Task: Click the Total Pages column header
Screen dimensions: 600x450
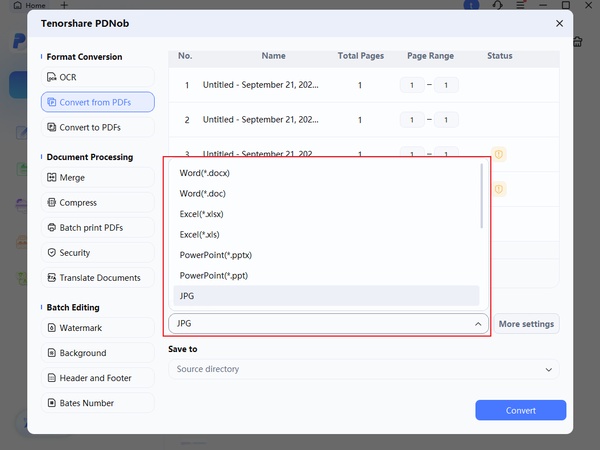Action: pyautogui.click(x=360, y=56)
